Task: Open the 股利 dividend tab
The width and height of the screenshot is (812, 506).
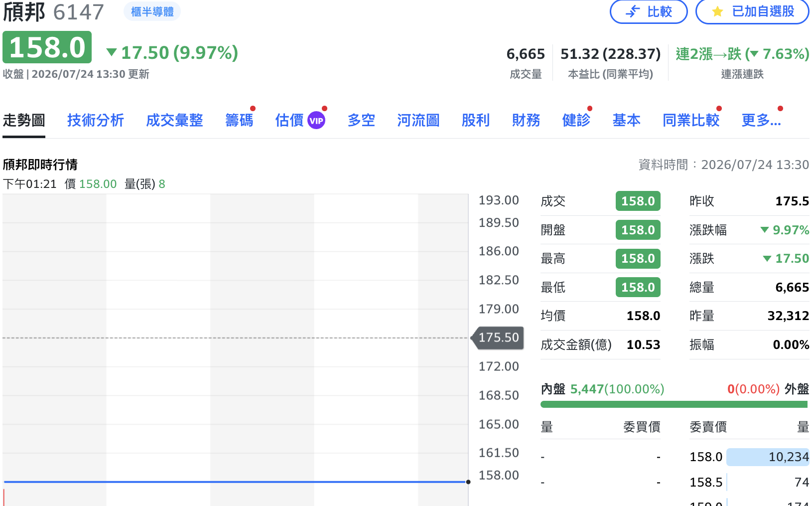Action: coord(476,120)
